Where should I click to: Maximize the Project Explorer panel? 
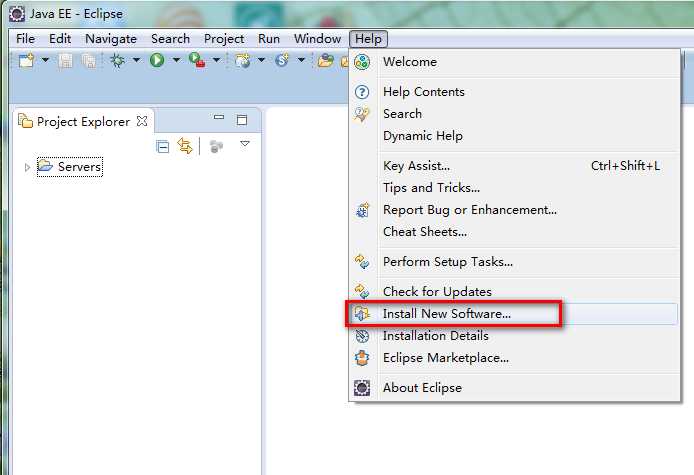click(242, 120)
